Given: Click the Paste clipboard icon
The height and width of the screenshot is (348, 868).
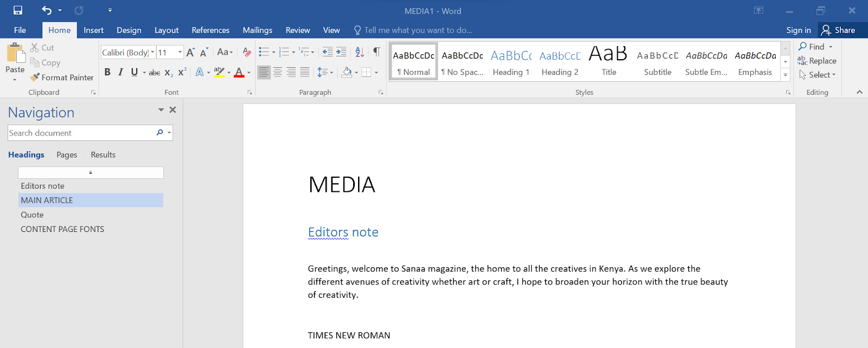Looking at the screenshot, I should 15,53.
